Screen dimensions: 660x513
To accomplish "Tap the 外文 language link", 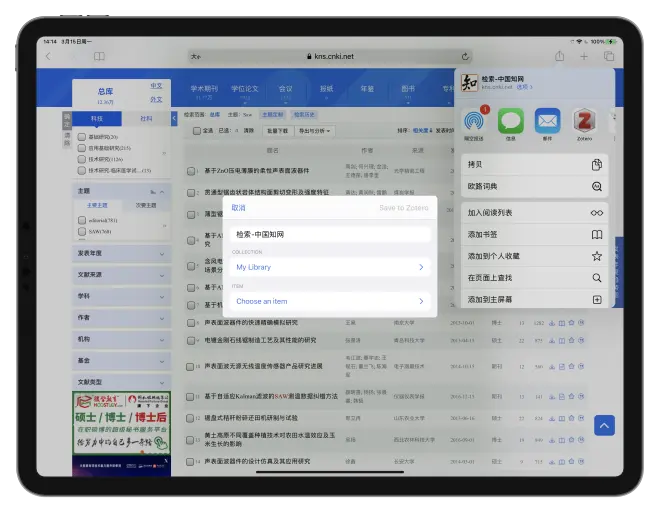I will click(x=156, y=99).
